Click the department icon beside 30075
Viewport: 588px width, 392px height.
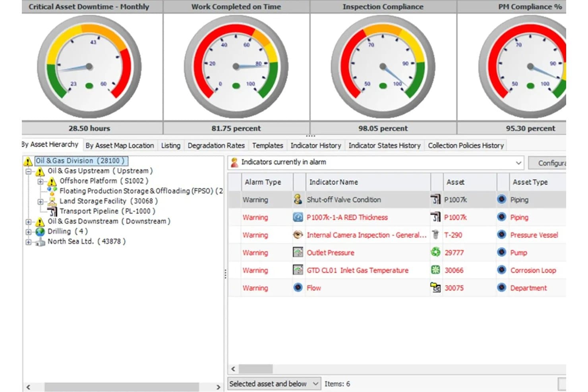click(435, 288)
